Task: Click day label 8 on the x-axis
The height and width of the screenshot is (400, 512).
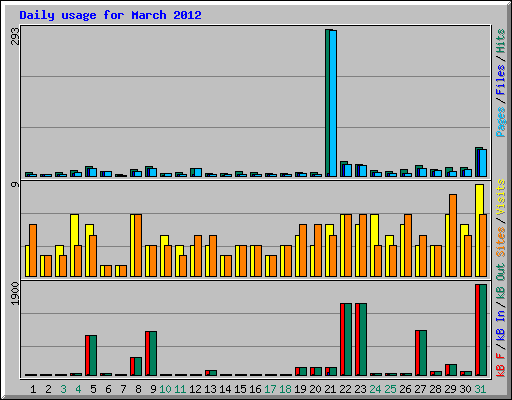Action: tap(138, 389)
